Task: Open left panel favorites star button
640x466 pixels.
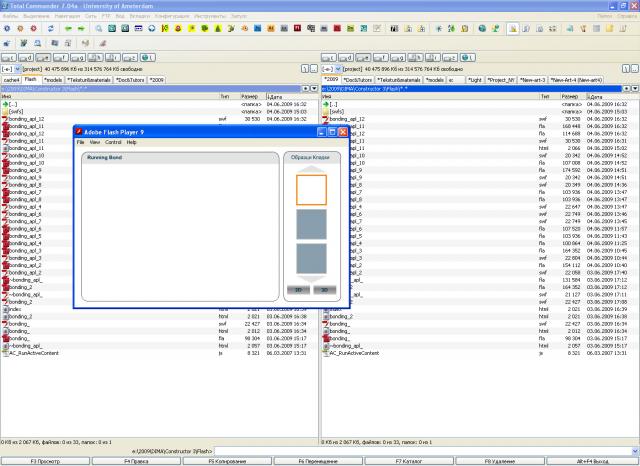Action: (306, 89)
